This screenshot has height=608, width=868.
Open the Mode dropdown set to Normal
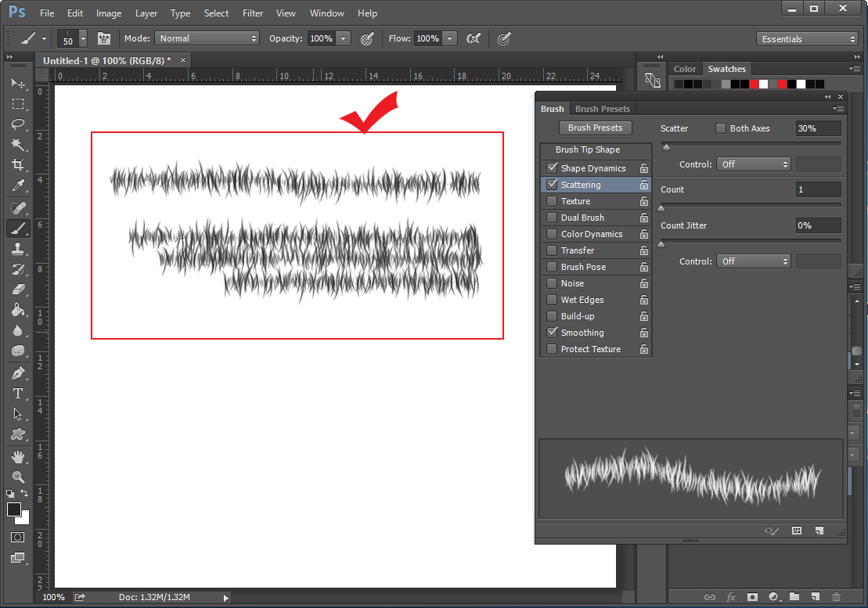pyautogui.click(x=207, y=38)
